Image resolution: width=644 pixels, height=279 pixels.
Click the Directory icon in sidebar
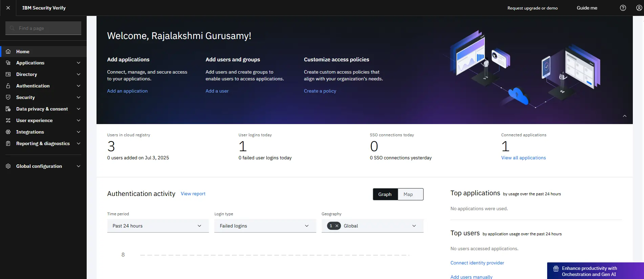8,74
